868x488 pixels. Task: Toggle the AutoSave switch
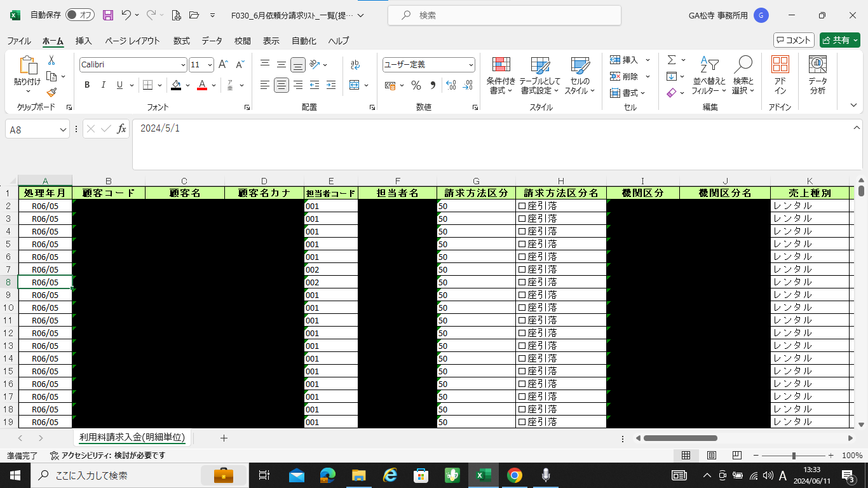79,15
